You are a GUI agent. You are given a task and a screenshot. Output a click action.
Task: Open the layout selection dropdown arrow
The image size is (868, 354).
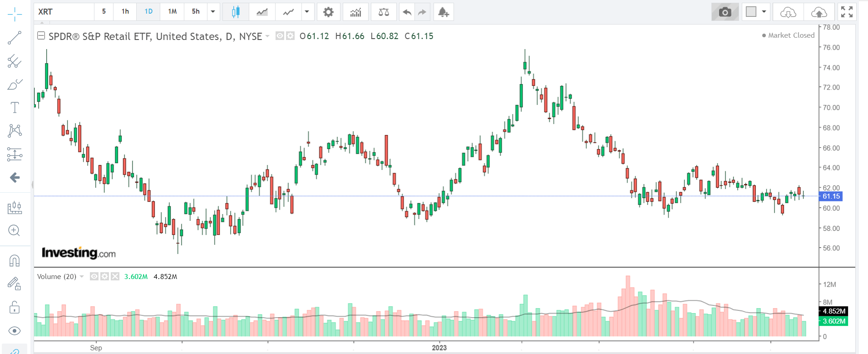pos(764,12)
